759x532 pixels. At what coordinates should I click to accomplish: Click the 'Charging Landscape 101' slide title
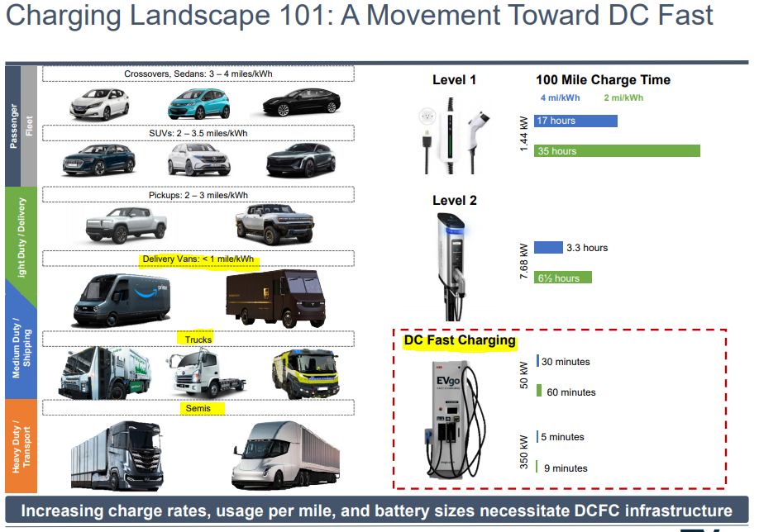point(359,16)
